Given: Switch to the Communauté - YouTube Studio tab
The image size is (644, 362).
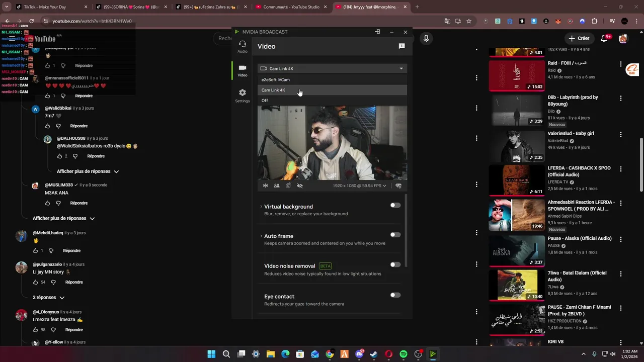Looking at the screenshot, I should [291, 7].
